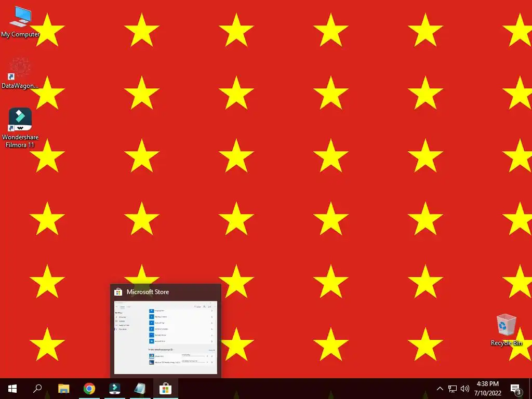
Task: Open the Microsoft Store preview thumbnail
Action: pyautogui.click(x=166, y=337)
